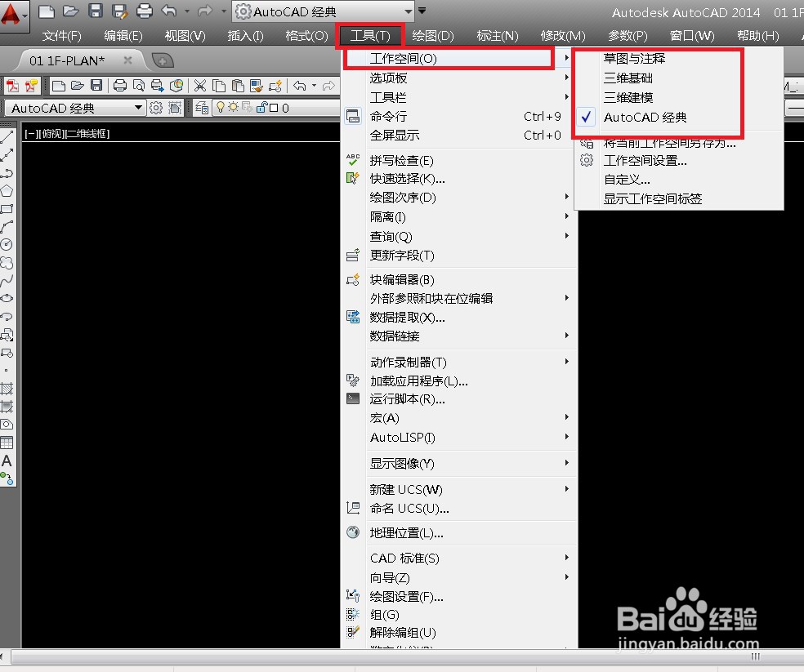This screenshot has height=672, width=804.
Task: Expand 工具栏 submenu
Action: tap(458, 97)
